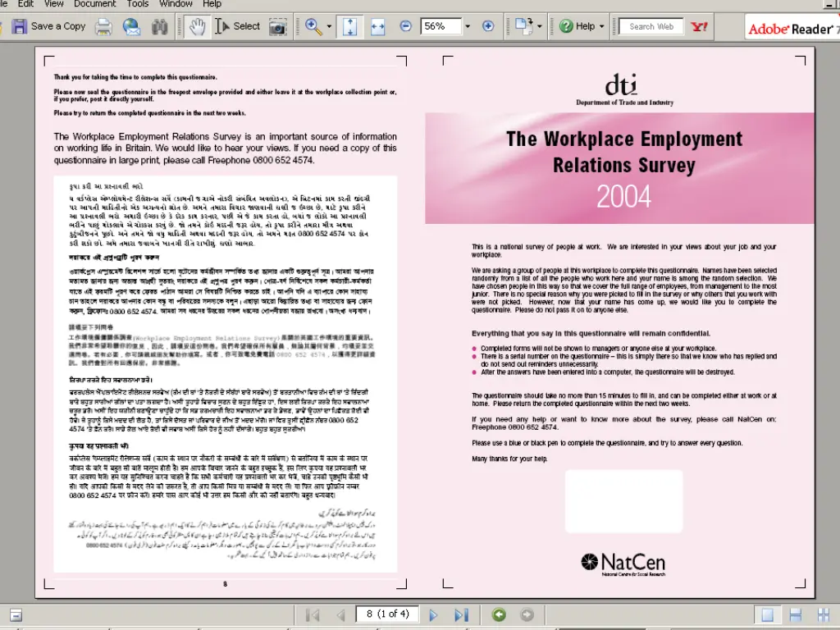
Task: Click the page number field showing 8 (1 of 4)
Action: click(x=387, y=614)
